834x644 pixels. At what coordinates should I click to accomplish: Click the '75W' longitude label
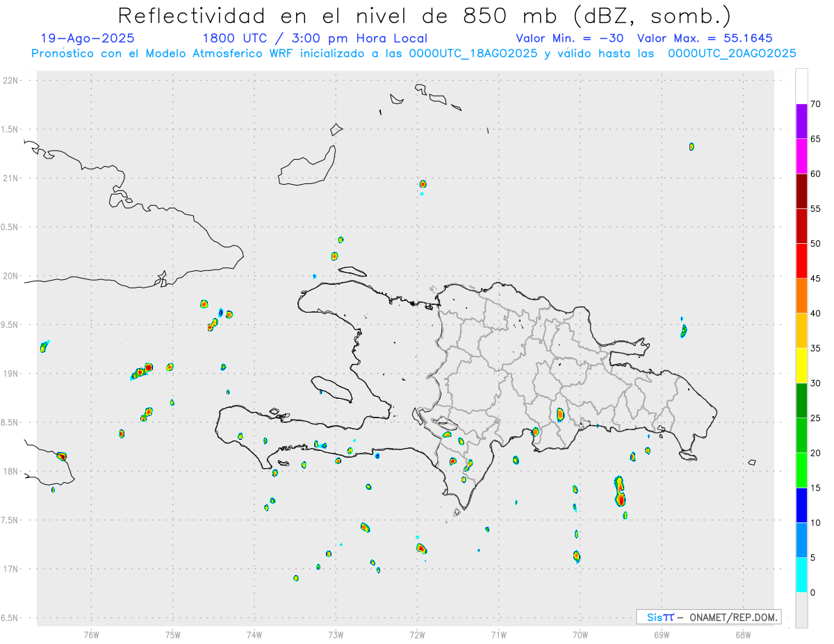pyautogui.click(x=173, y=634)
